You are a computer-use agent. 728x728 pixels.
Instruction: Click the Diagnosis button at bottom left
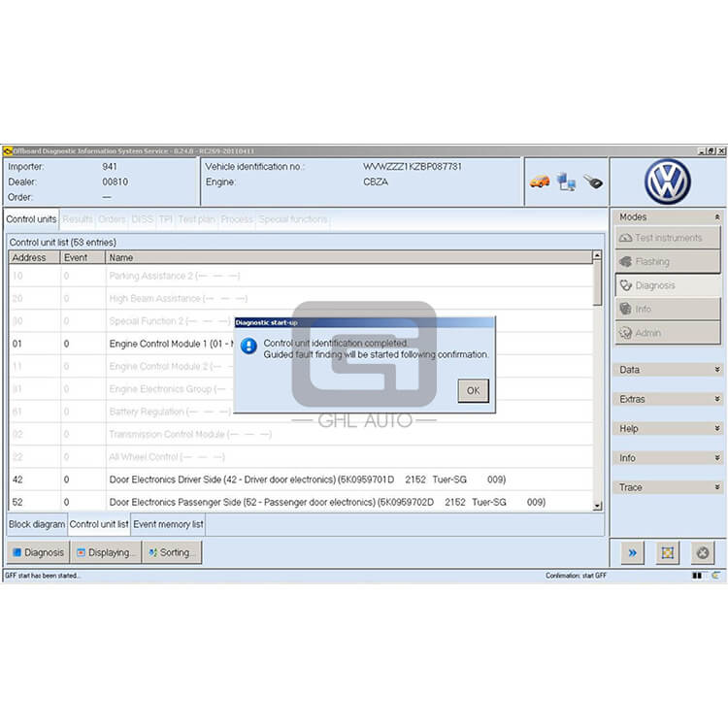(38, 552)
